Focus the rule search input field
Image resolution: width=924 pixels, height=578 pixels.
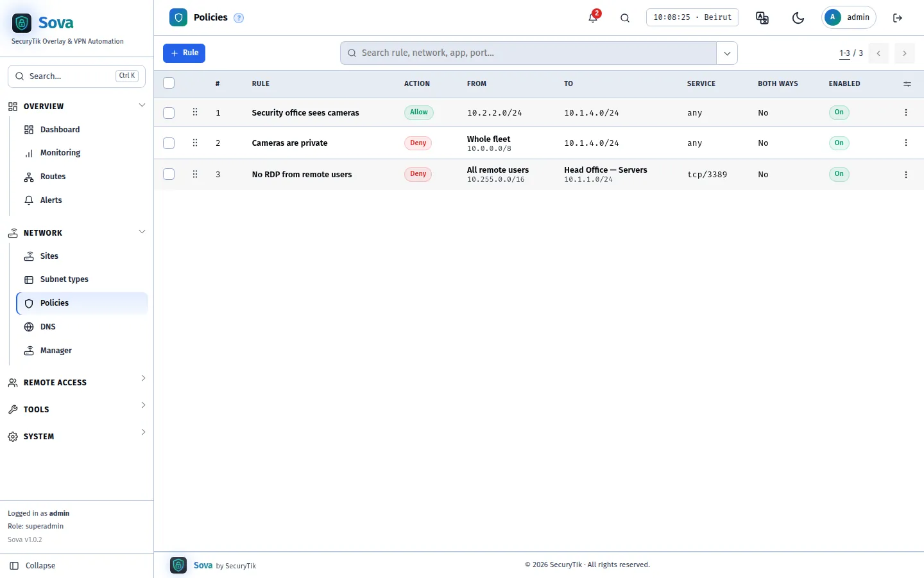528,53
